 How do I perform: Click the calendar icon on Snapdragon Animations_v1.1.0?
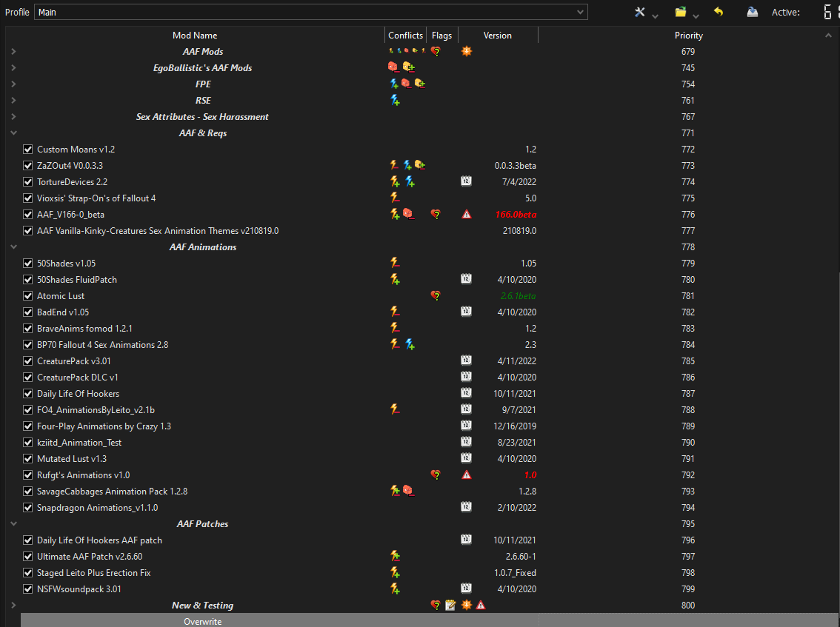click(466, 507)
